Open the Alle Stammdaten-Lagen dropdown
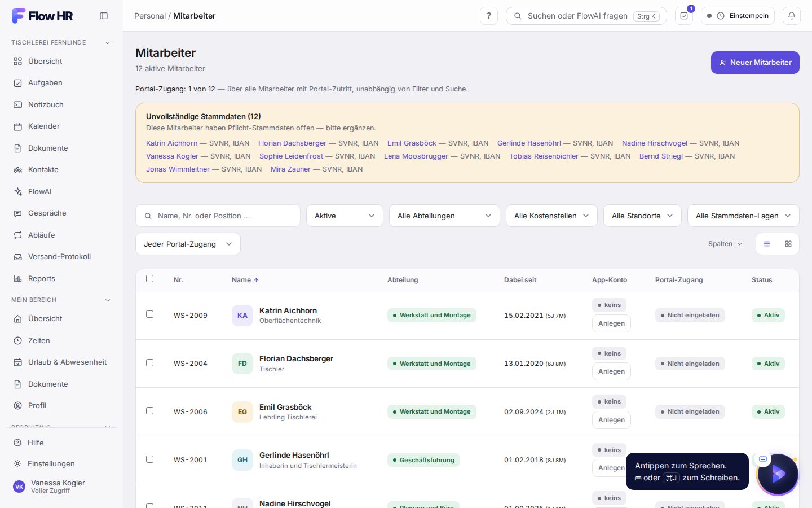This screenshot has height=508, width=812. (743, 216)
